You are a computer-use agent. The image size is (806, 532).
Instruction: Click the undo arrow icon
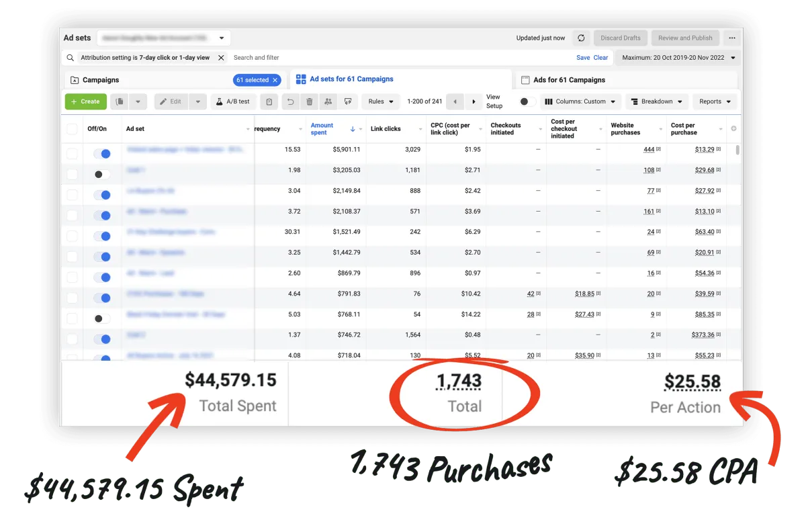[x=291, y=101]
